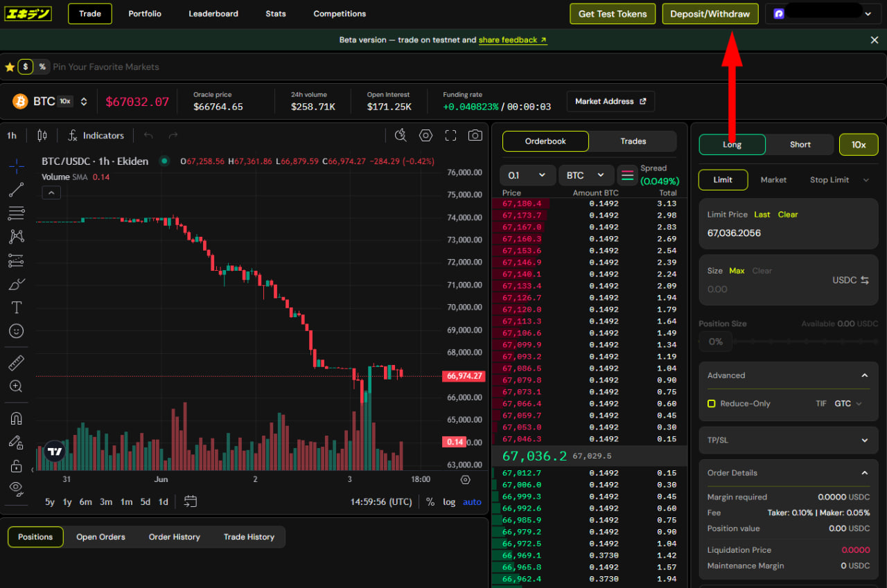Viewport: 887px width, 588px height.
Task: Toggle magnet mode on the chart
Action: [17, 418]
